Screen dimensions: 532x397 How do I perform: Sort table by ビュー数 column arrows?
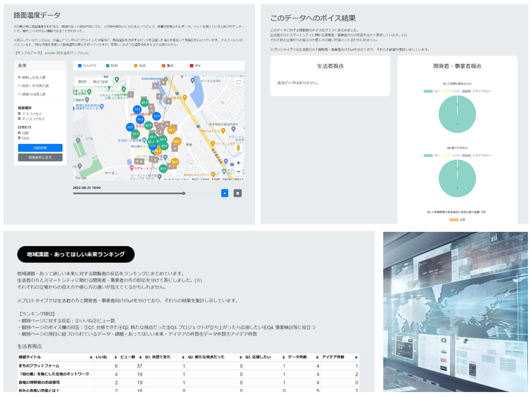tap(141, 357)
